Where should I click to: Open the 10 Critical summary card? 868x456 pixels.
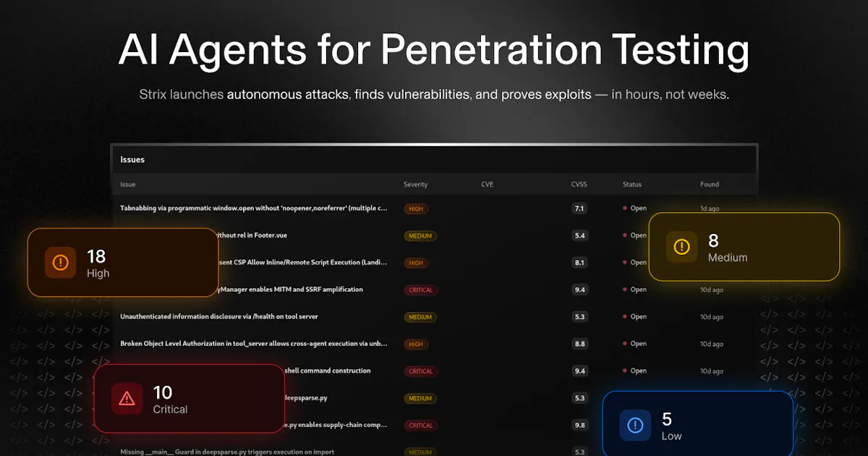point(190,399)
